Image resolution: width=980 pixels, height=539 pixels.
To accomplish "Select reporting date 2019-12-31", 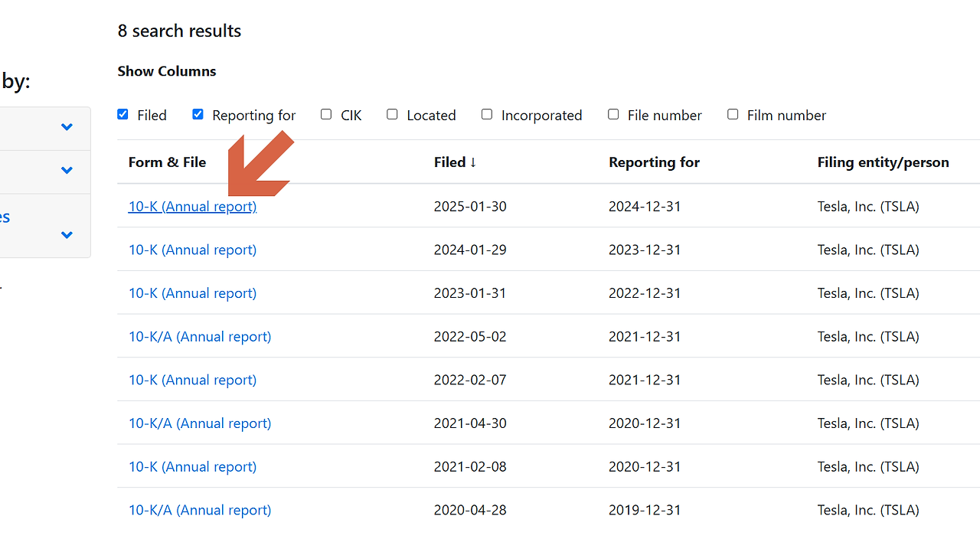I will point(645,510).
